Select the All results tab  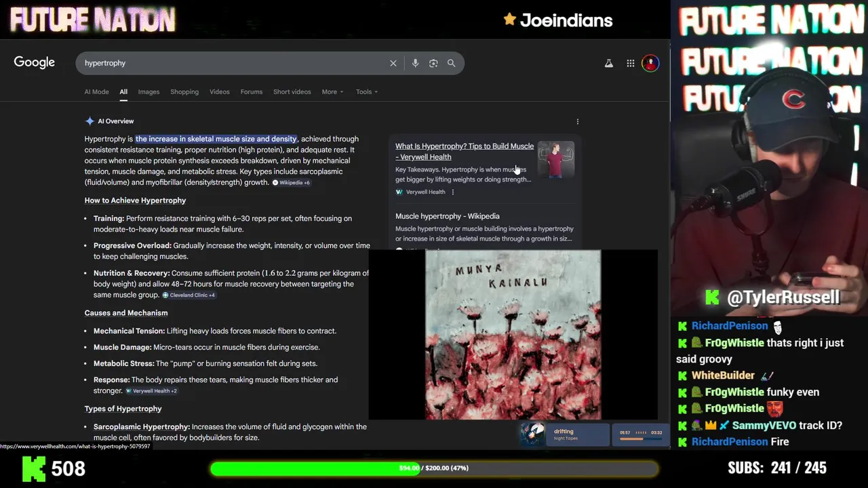tap(123, 91)
